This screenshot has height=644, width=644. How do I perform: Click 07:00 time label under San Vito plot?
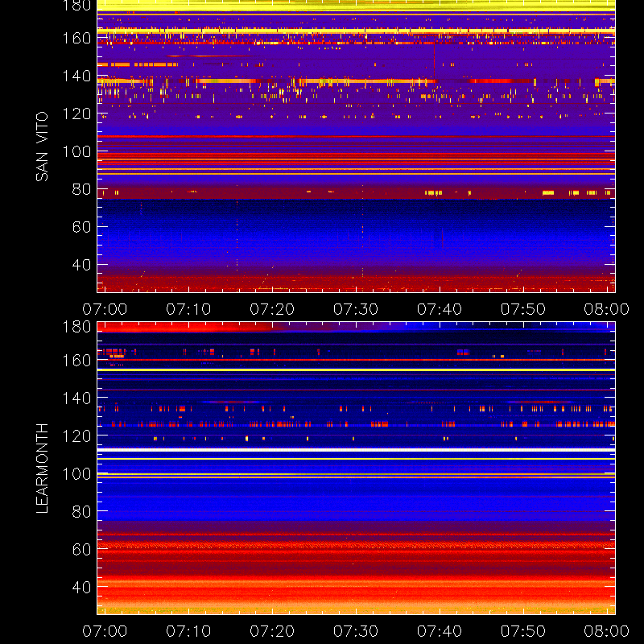(x=105, y=309)
